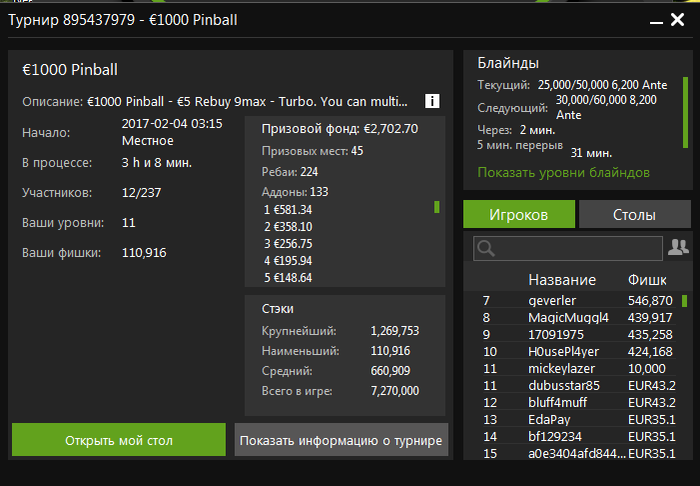
Task: Click the Открыть мой стол button
Action: click(119, 440)
